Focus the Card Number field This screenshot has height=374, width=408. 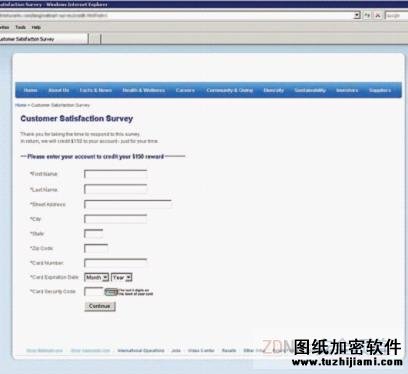point(115,263)
